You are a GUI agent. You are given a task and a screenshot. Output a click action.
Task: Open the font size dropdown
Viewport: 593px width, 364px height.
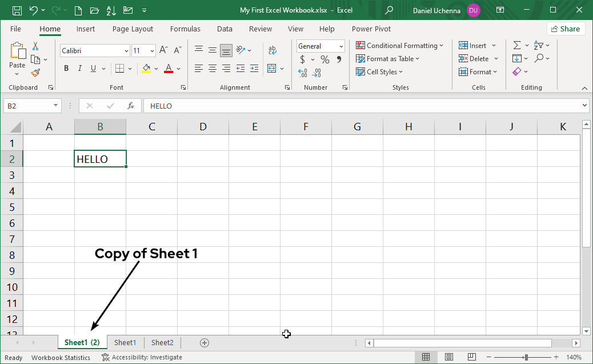[152, 50]
